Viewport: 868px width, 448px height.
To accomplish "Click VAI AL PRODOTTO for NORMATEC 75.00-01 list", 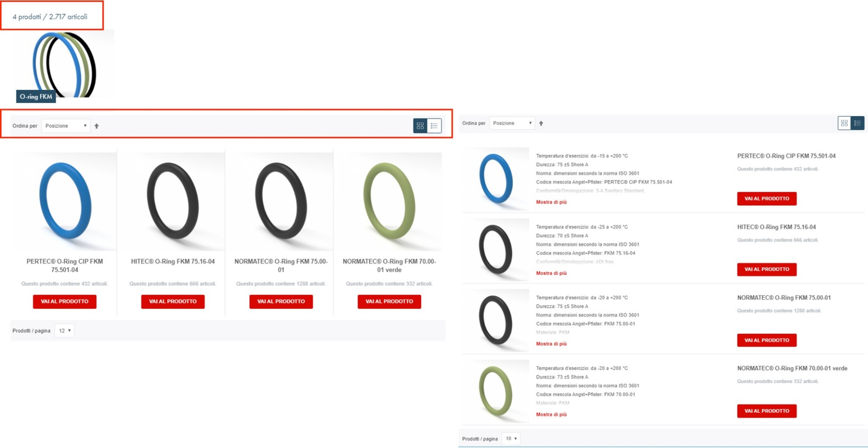I will point(767,341).
